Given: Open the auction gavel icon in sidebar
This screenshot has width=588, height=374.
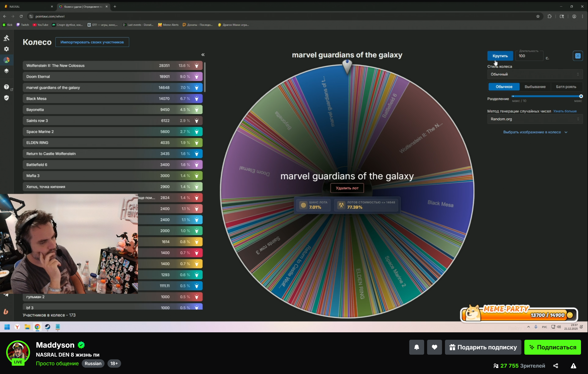Looking at the screenshot, I should tap(7, 38).
